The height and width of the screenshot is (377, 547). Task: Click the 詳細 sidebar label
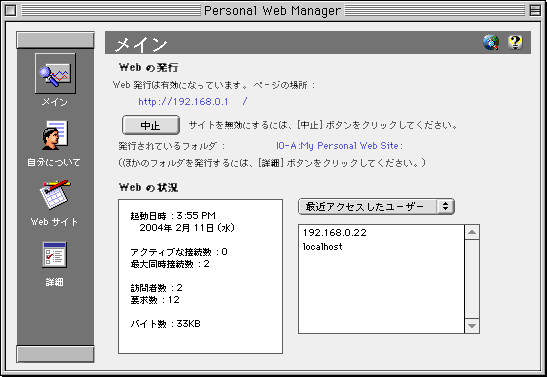pos(54,282)
